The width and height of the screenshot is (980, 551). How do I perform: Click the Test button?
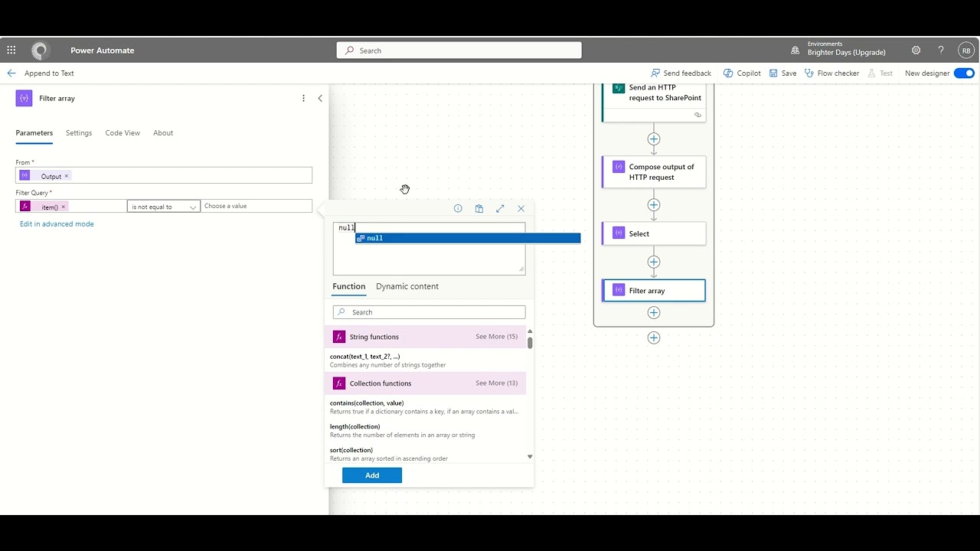click(x=880, y=73)
